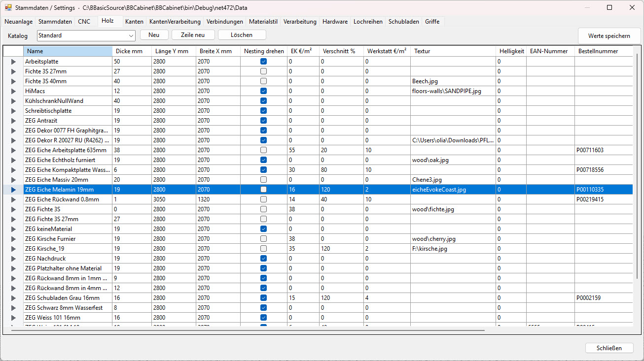Check Nesting drehen for ZEG Eiche Rückwand 0.8mm
644x361 pixels.
(x=264, y=199)
